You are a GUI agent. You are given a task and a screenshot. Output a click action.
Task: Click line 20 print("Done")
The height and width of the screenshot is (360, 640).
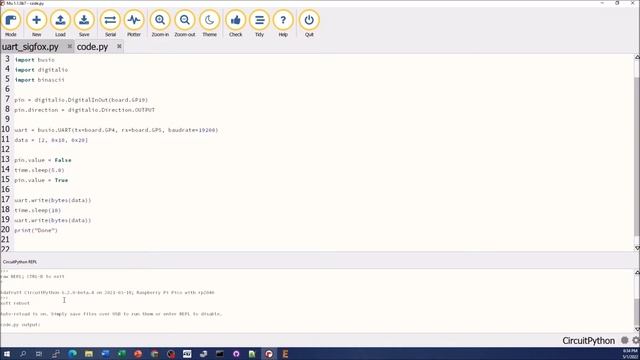point(36,230)
